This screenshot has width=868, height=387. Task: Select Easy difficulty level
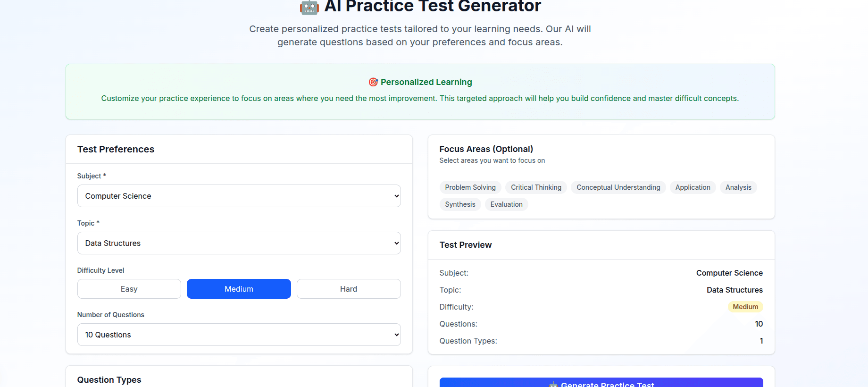click(129, 289)
